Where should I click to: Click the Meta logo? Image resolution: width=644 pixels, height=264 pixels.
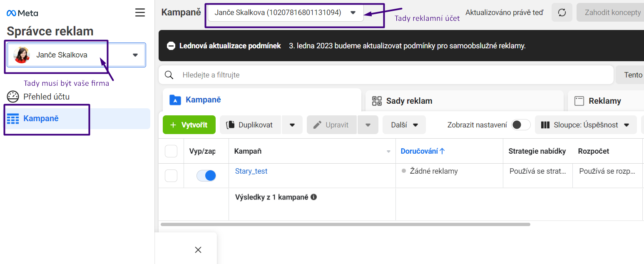coord(22,13)
